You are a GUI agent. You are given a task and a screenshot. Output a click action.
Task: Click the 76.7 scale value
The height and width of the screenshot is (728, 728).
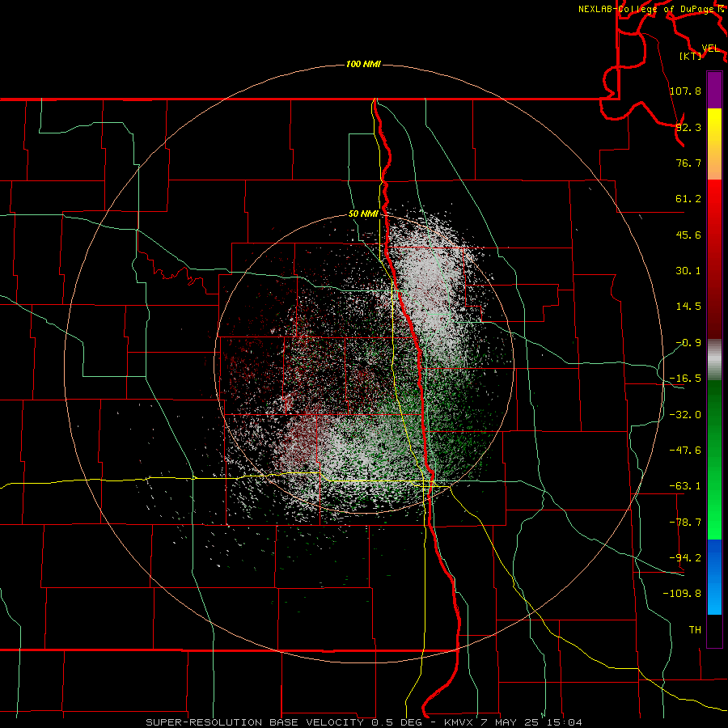[x=688, y=163]
